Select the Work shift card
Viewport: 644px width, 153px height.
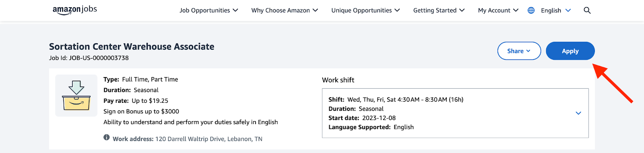(x=455, y=113)
